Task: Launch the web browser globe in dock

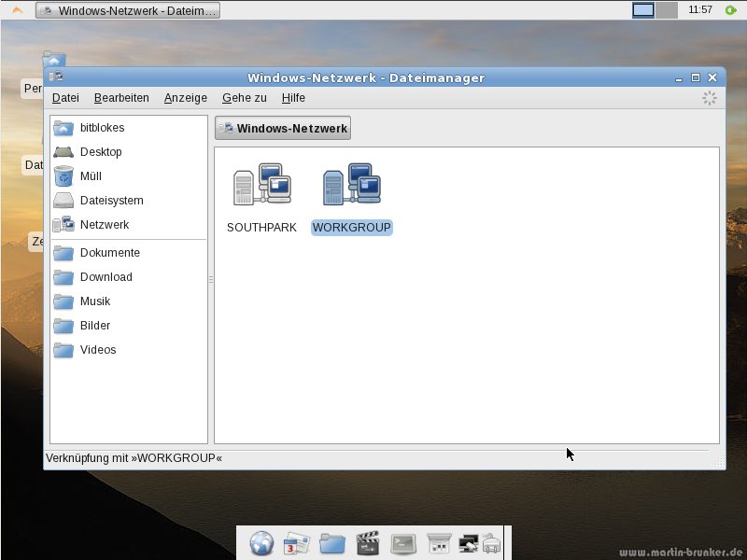Action: [x=261, y=543]
